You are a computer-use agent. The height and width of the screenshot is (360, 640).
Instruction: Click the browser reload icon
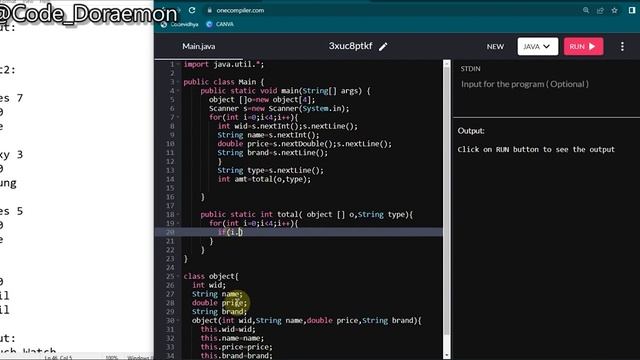coord(192,10)
